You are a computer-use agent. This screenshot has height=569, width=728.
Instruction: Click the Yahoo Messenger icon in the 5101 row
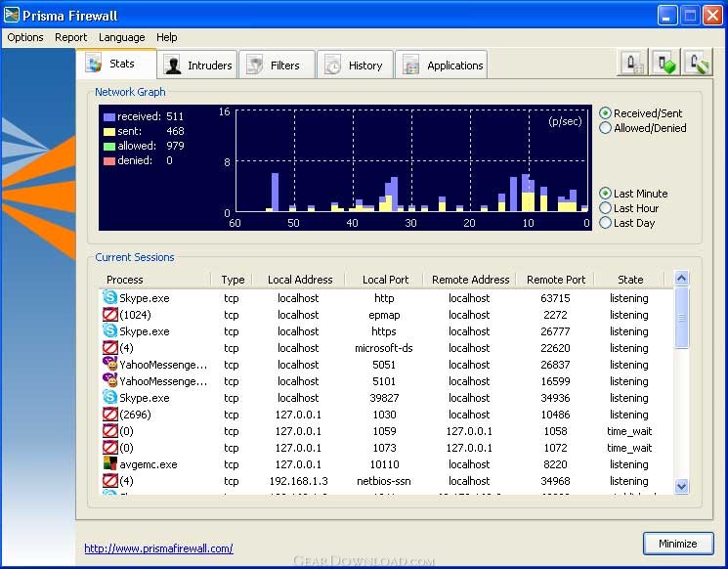[x=110, y=381]
